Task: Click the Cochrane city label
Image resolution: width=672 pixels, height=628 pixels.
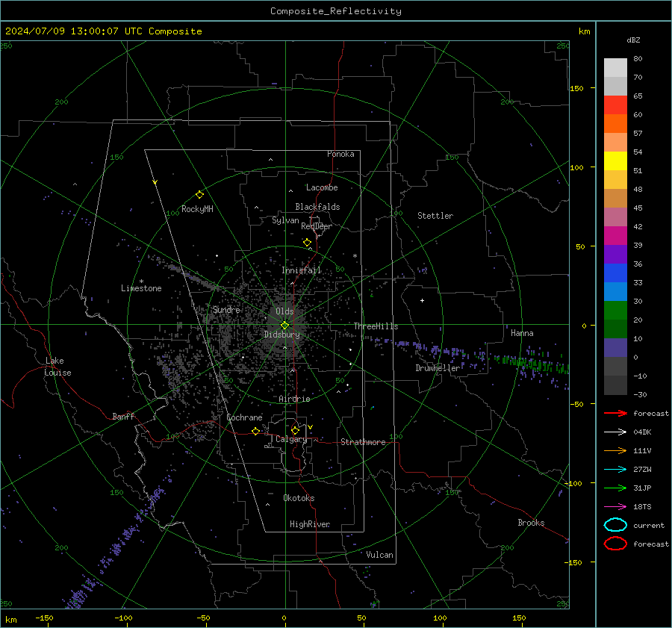Action: (244, 417)
